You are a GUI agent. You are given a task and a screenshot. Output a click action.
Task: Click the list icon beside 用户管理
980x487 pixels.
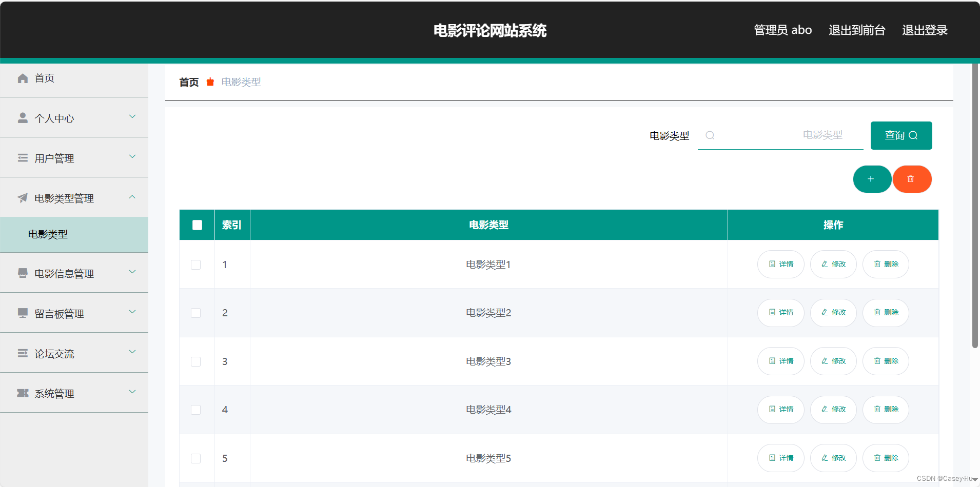pos(23,158)
